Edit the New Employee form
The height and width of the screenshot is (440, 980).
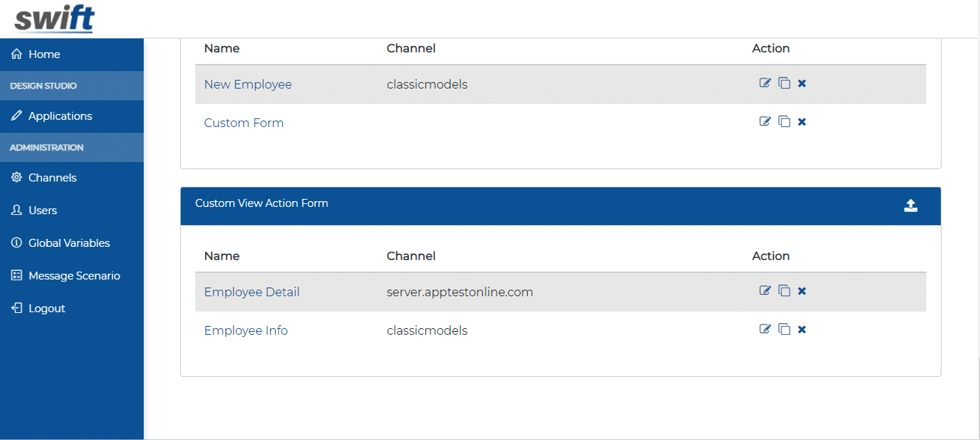764,83
